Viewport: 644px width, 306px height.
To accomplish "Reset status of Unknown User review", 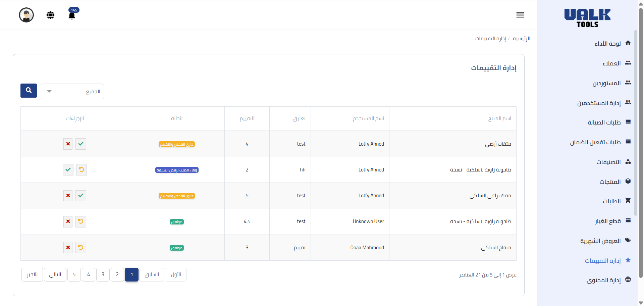I will [81, 221].
